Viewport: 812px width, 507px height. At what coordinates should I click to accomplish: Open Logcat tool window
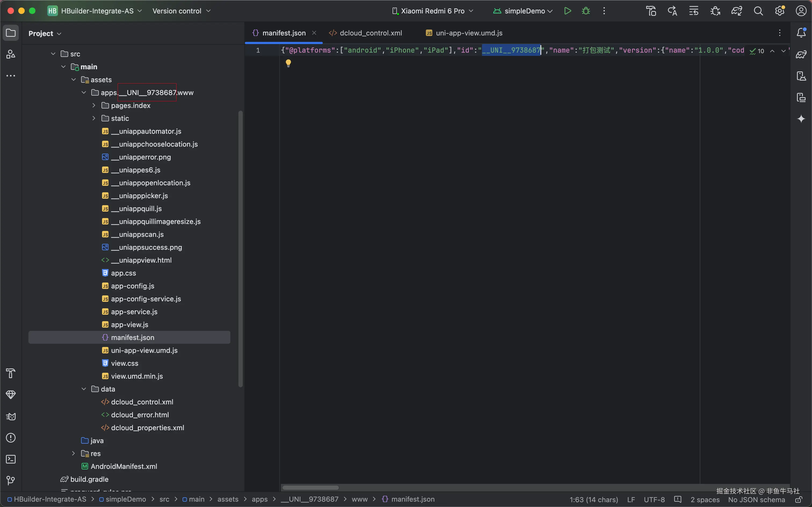click(x=11, y=417)
